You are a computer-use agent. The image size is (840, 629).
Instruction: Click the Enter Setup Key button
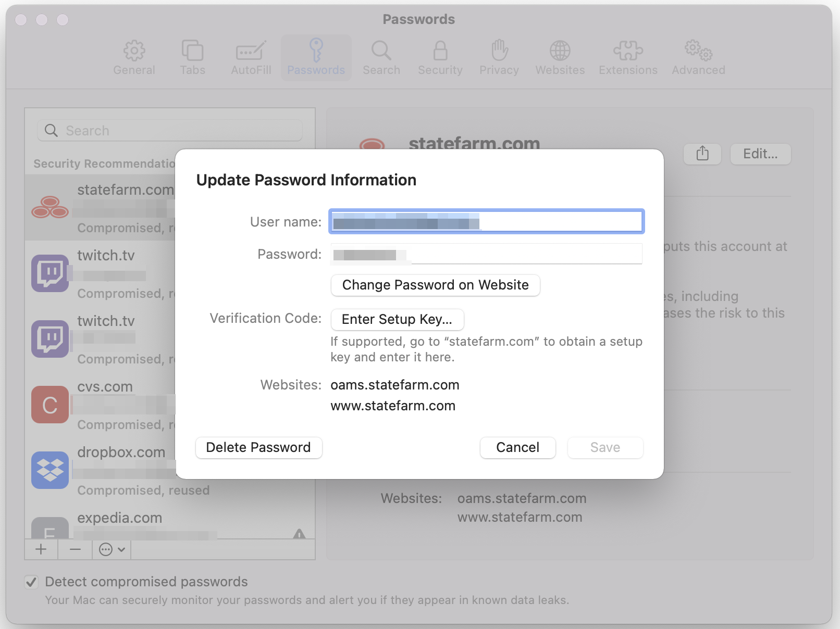(398, 319)
